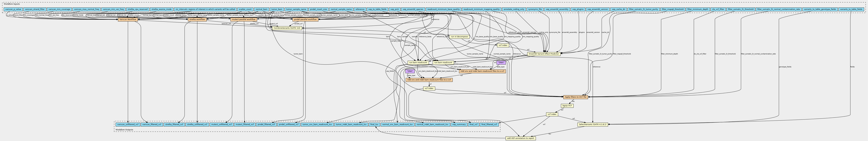Click the bgzip VCF step node
The image size is (868, 141).
coord(567,106)
